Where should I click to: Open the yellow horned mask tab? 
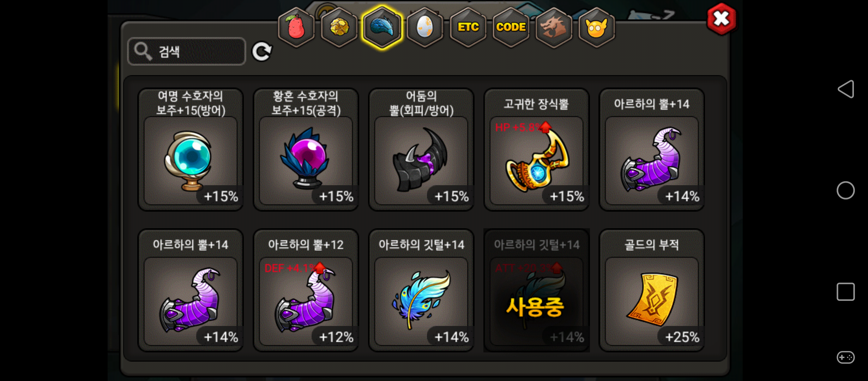click(x=597, y=27)
